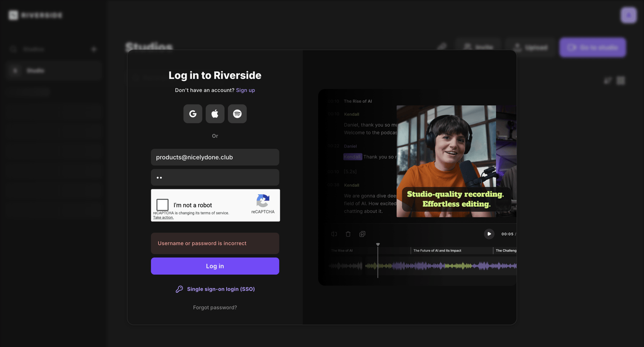Focus the password input field
The height and width of the screenshot is (347, 644).
(215, 177)
